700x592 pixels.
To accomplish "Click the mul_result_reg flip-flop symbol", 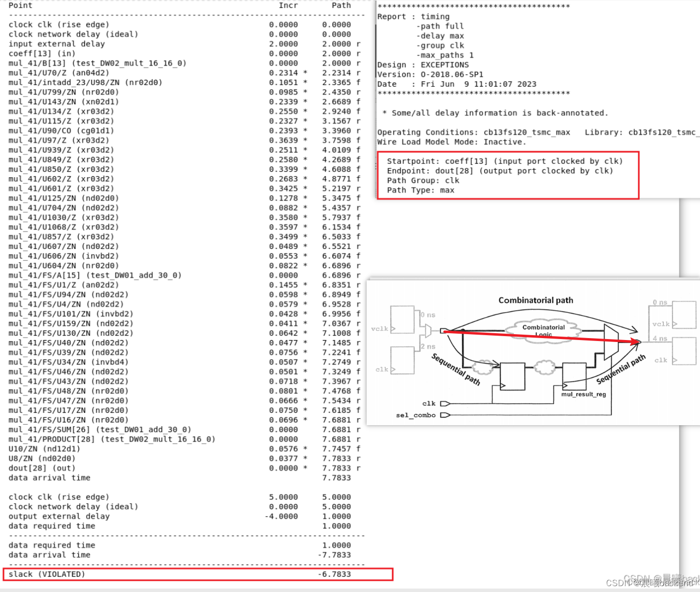I will pyautogui.click(x=574, y=377).
